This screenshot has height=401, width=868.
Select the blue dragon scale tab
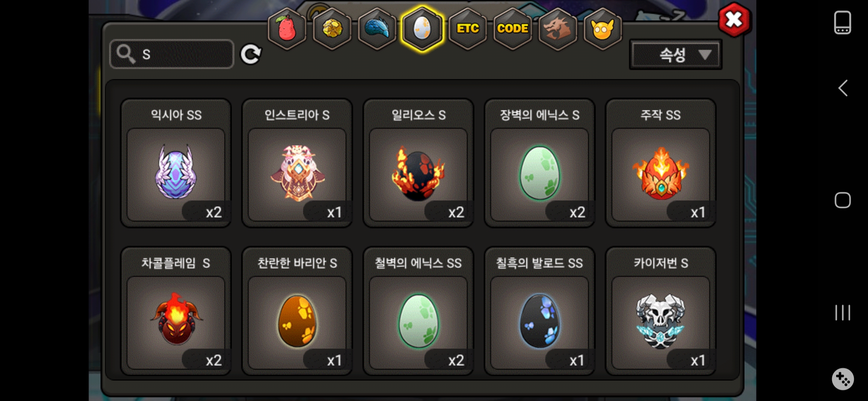377,29
